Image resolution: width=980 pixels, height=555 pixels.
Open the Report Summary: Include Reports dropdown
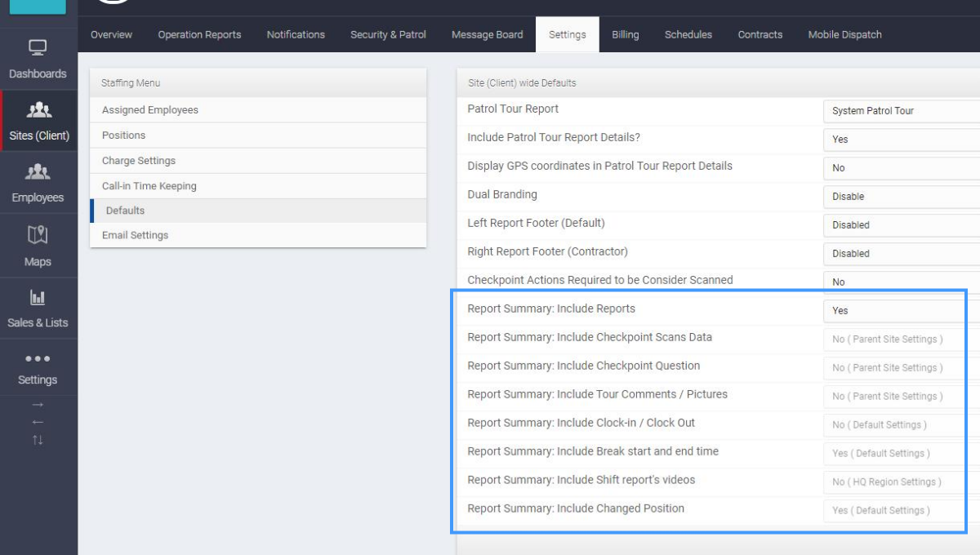pos(894,310)
